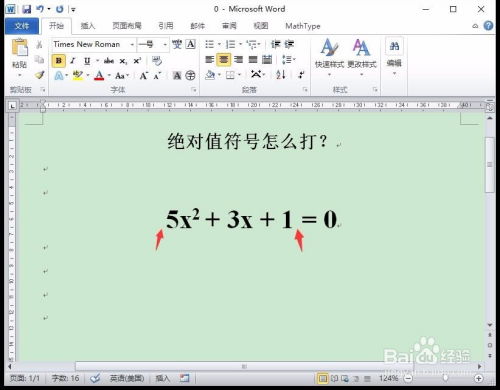This screenshot has height=390, width=500.
Task: Click the Phonetic Guide icon
Action: pos(177,44)
